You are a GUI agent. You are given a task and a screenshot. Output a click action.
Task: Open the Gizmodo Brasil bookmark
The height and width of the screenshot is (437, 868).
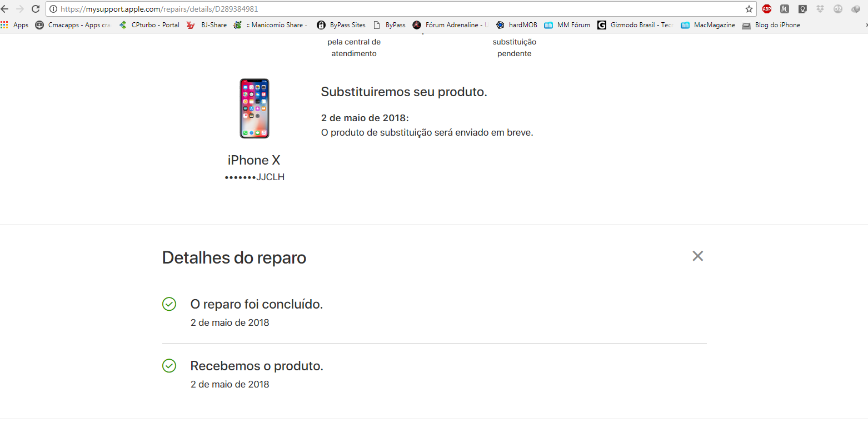[635, 25]
